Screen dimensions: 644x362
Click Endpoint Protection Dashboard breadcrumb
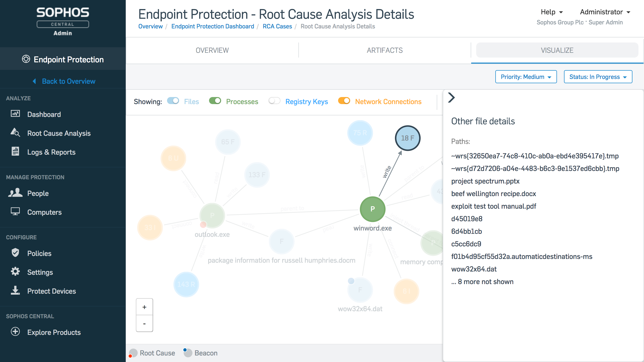click(x=213, y=26)
